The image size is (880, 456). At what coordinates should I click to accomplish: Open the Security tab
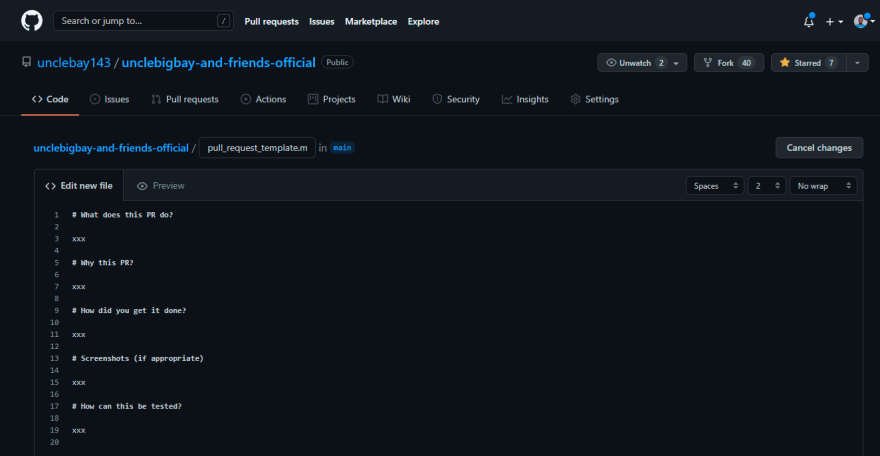pyautogui.click(x=456, y=99)
